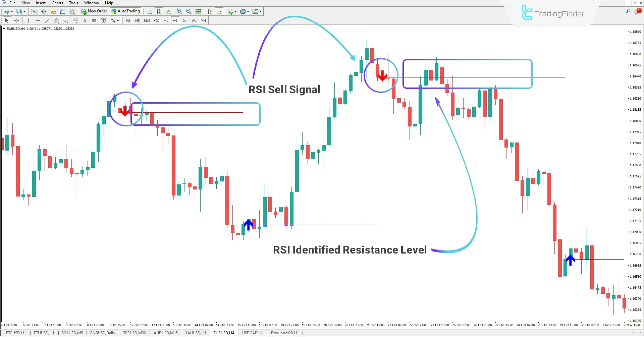The height and width of the screenshot is (337, 644).
Task: Select the Horizontal Line drawing tool
Action: 38,20
